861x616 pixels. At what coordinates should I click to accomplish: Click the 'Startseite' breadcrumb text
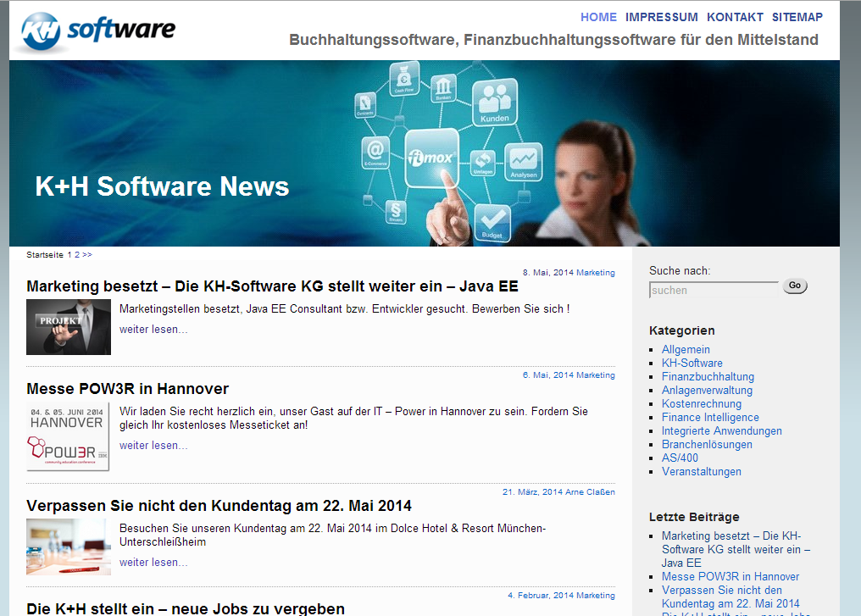tap(45, 255)
